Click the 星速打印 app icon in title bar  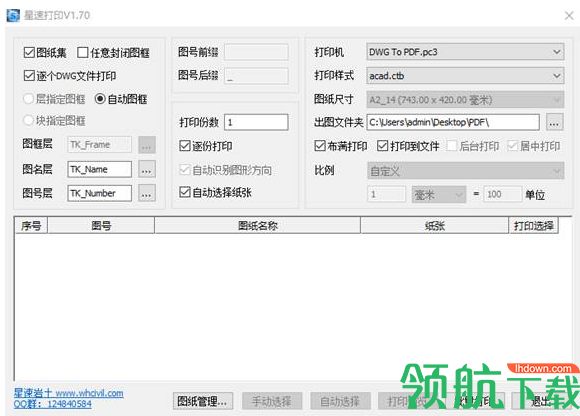tap(13, 15)
